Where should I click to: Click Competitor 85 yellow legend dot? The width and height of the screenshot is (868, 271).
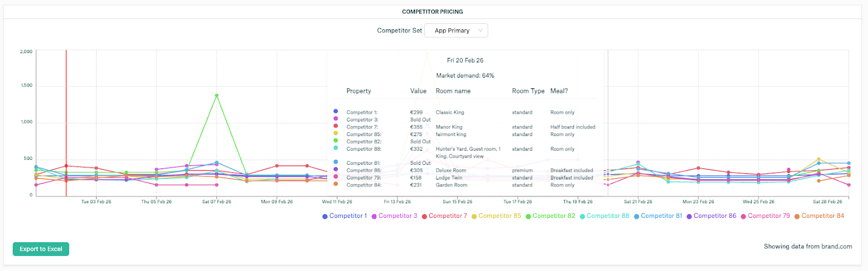coord(474,216)
